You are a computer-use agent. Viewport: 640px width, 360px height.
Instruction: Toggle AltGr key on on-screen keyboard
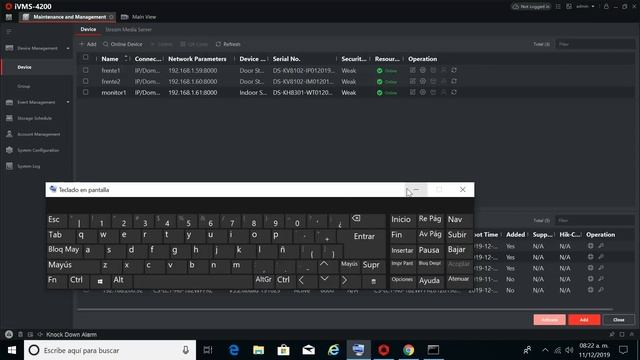point(263,280)
